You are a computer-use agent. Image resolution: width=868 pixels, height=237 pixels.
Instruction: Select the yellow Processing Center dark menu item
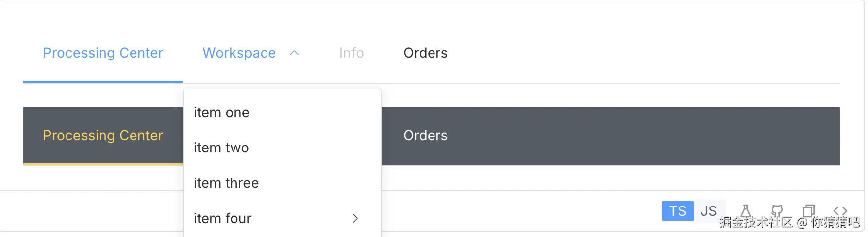(x=103, y=135)
